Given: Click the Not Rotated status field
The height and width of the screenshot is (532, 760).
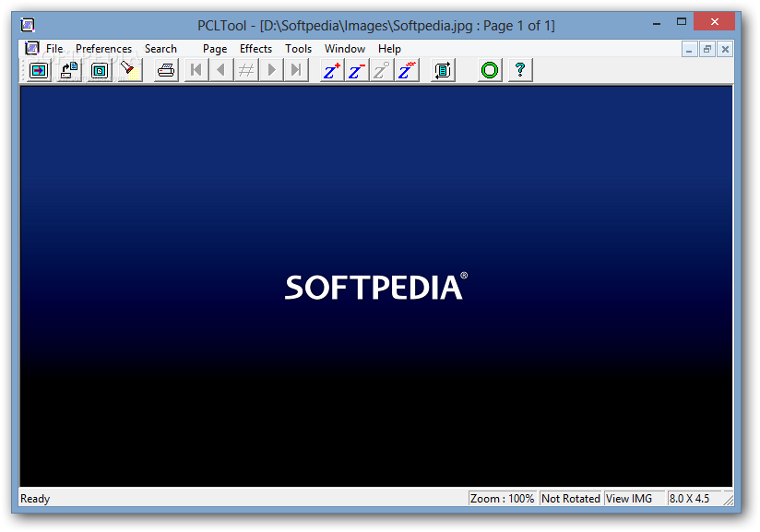Looking at the screenshot, I should [x=571, y=499].
